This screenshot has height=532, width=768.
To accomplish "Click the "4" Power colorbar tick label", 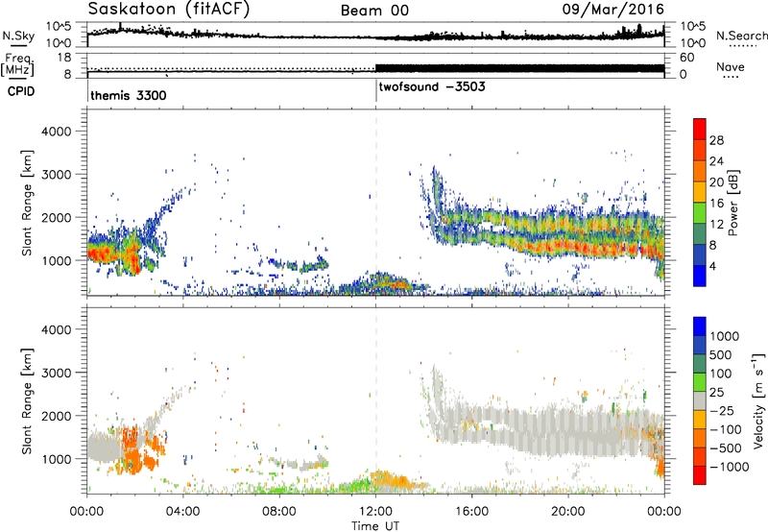I will point(713,267).
